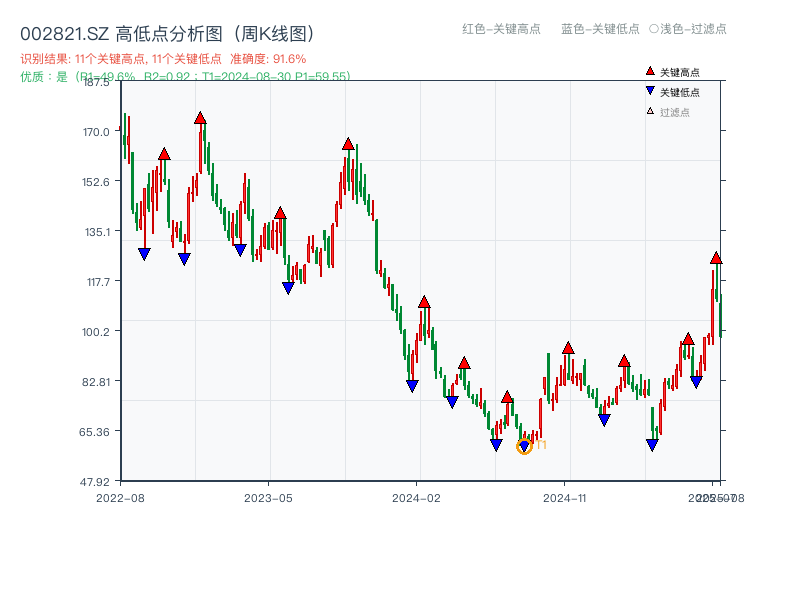Select the rightmost red triangle marker

[x=716, y=257]
